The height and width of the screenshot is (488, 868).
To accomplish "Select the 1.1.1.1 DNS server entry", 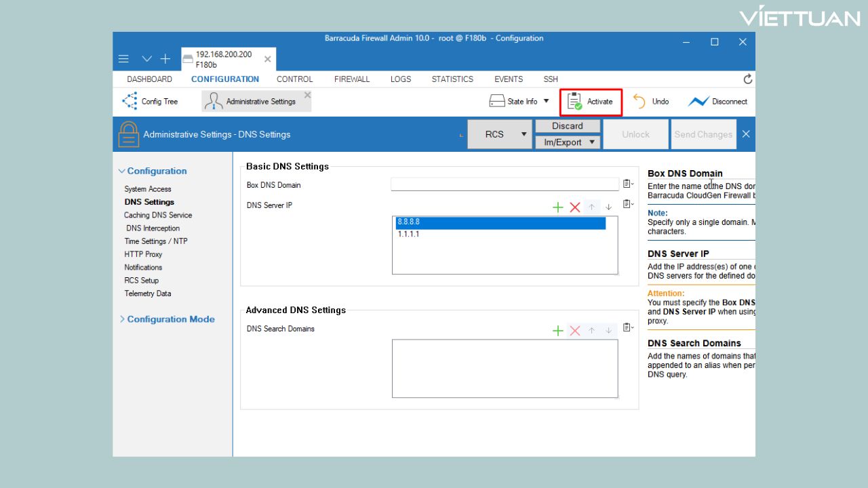I will coord(409,235).
